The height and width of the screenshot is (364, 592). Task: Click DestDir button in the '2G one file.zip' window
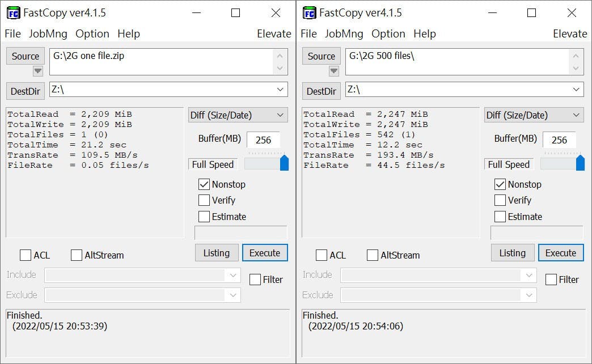[26, 91]
